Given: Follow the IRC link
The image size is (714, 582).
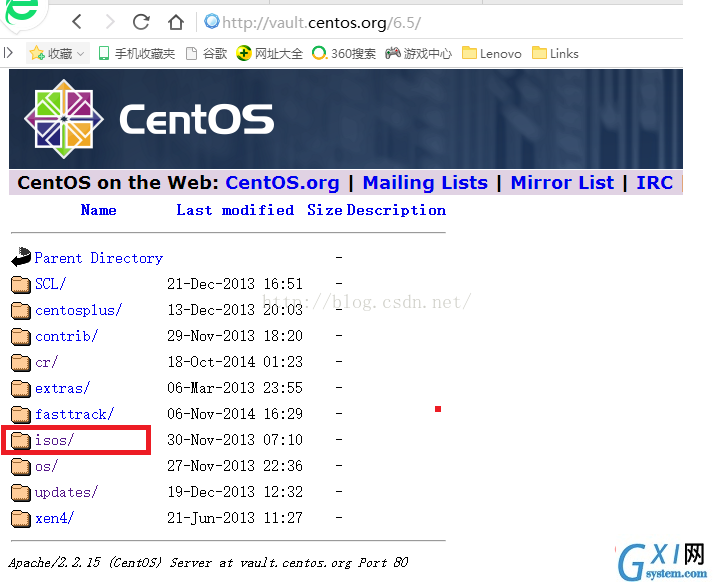Looking at the screenshot, I should tap(654, 183).
